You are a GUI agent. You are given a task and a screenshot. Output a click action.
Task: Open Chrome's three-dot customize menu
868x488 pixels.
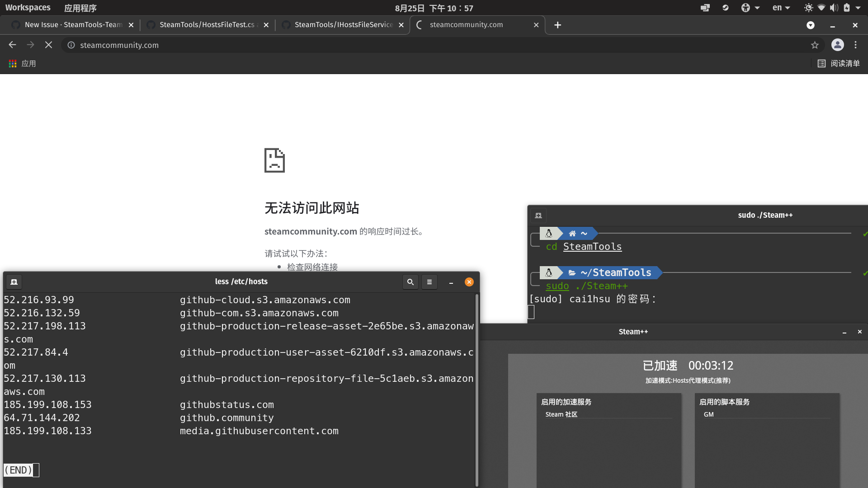(x=855, y=45)
